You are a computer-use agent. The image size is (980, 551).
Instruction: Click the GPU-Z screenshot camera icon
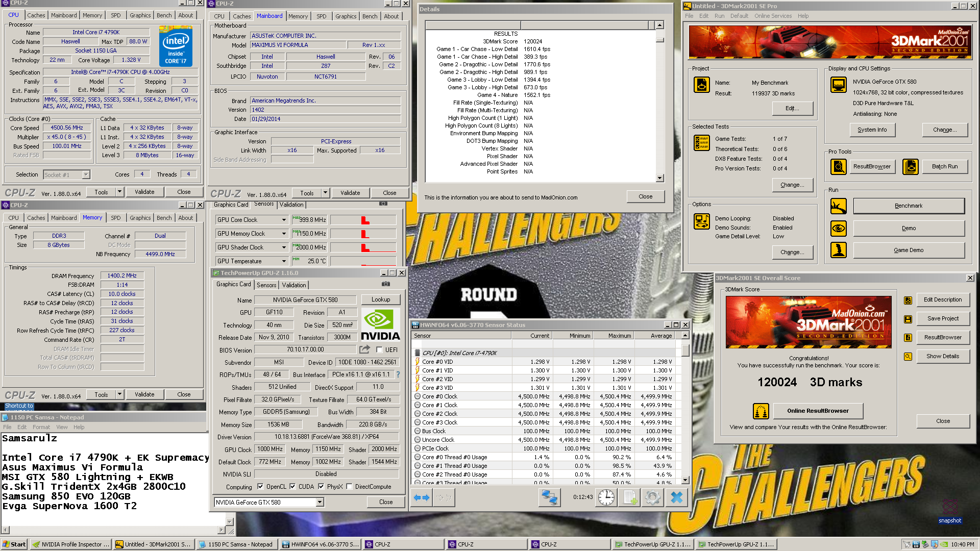coord(386,284)
